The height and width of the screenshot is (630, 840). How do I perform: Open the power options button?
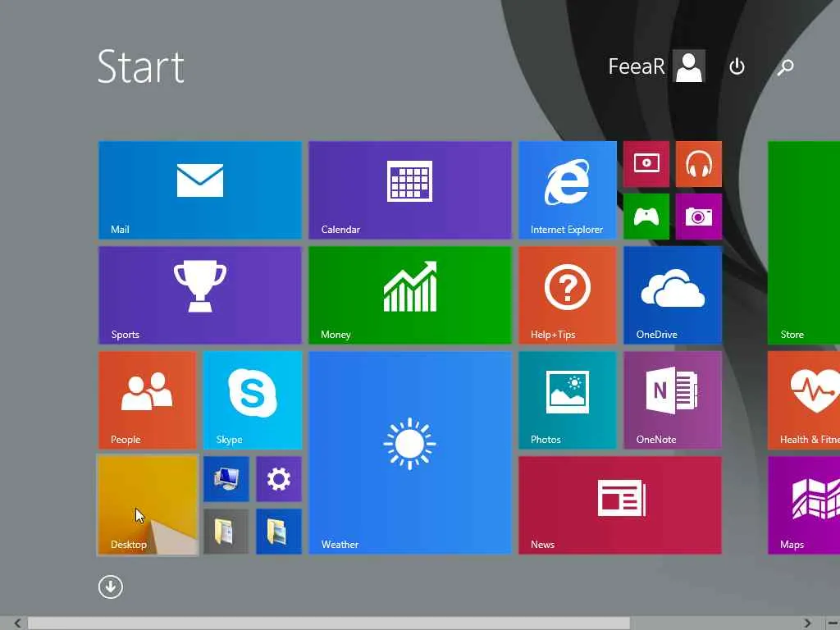point(737,66)
